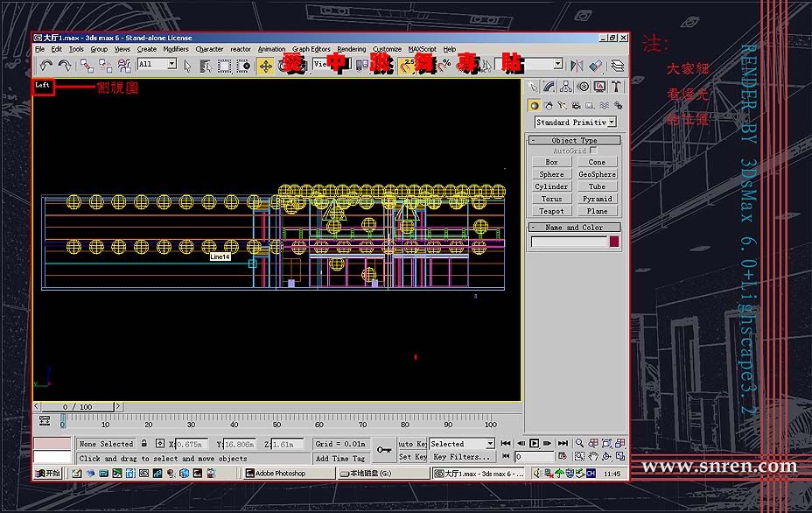Pick the Rectangular Selection Region tool

[224, 66]
